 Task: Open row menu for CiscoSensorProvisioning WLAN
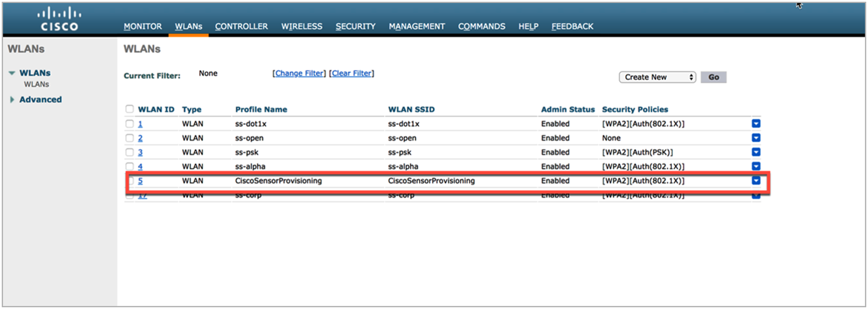[x=756, y=181]
